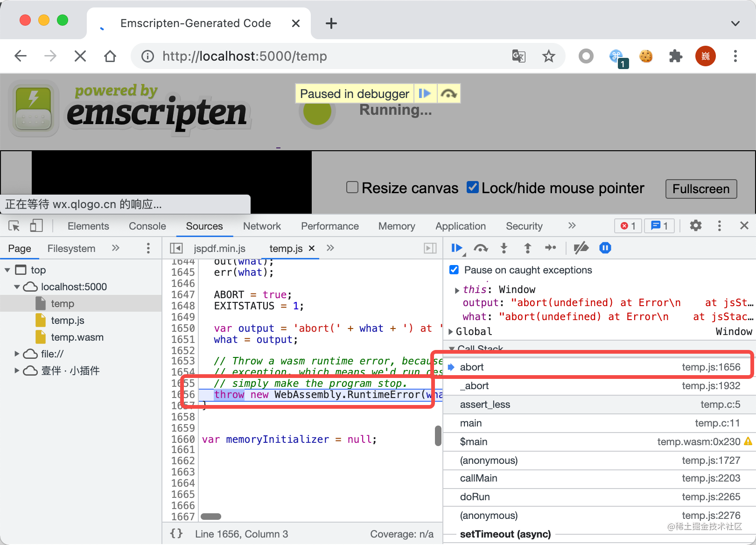Open the site information icon
This screenshot has height=545, width=756.
[147, 56]
